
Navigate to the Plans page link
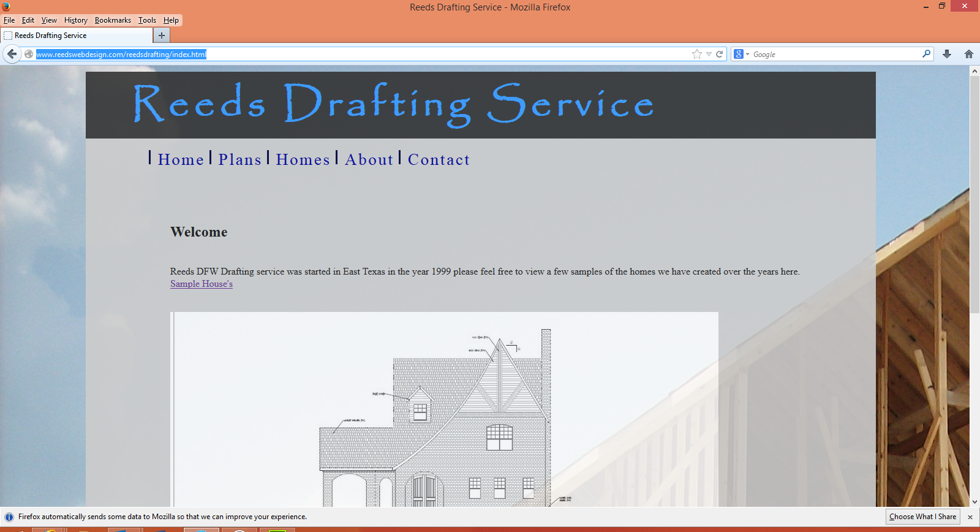[239, 160]
